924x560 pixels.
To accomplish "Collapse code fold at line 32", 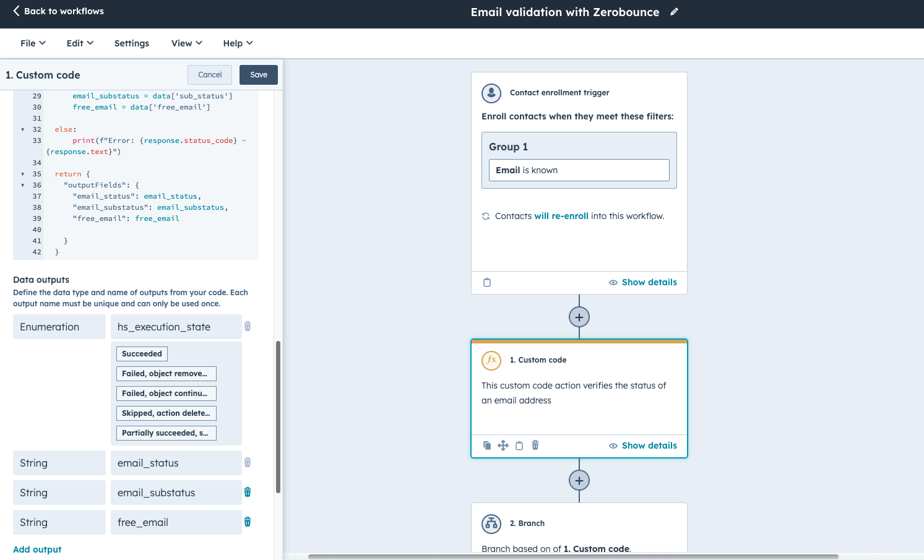I will pyautogui.click(x=23, y=129).
